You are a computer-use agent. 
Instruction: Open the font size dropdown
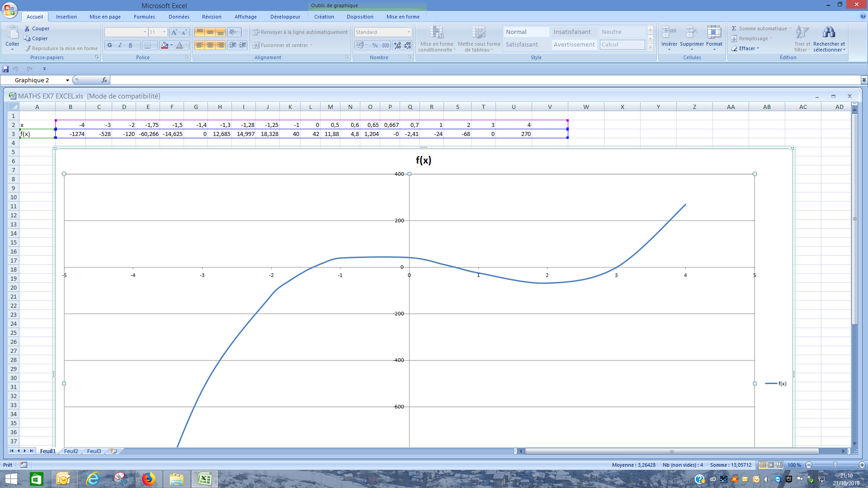pos(164,32)
